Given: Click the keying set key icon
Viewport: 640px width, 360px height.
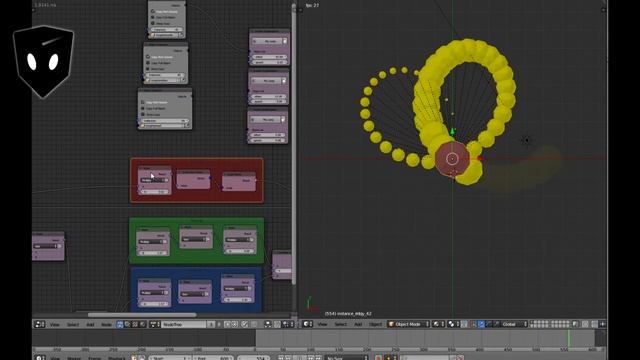Looking at the screenshot, I should (388, 358).
